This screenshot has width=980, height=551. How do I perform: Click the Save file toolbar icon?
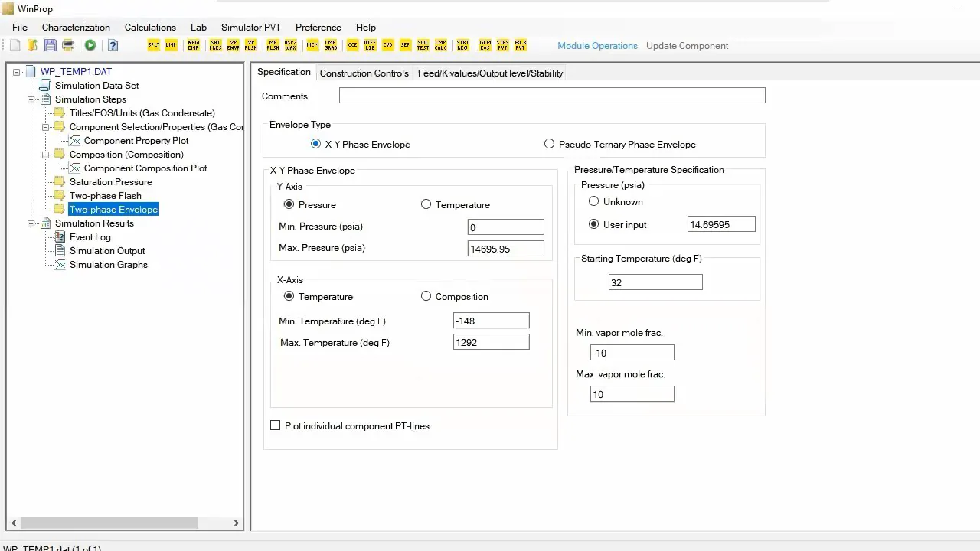click(x=51, y=46)
